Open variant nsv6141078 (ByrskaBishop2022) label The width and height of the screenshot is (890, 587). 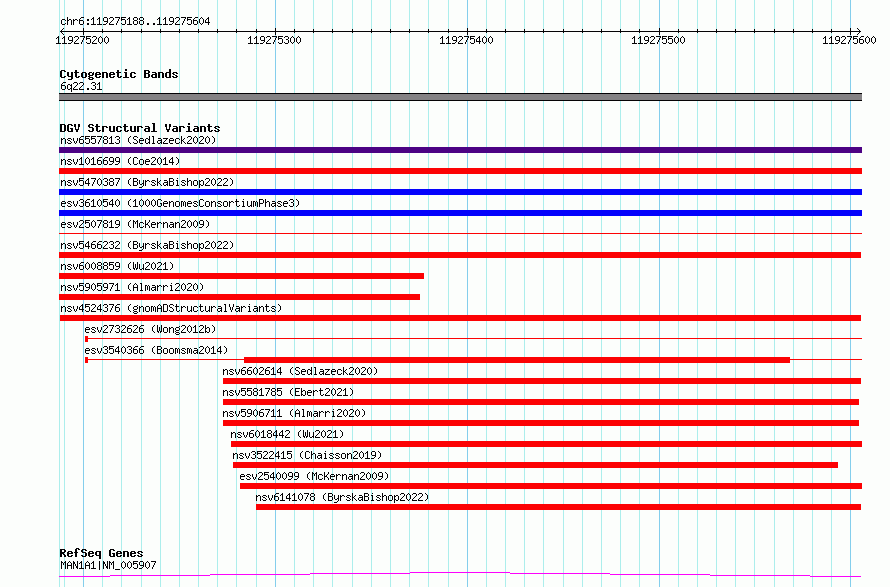(x=342, y=497)
